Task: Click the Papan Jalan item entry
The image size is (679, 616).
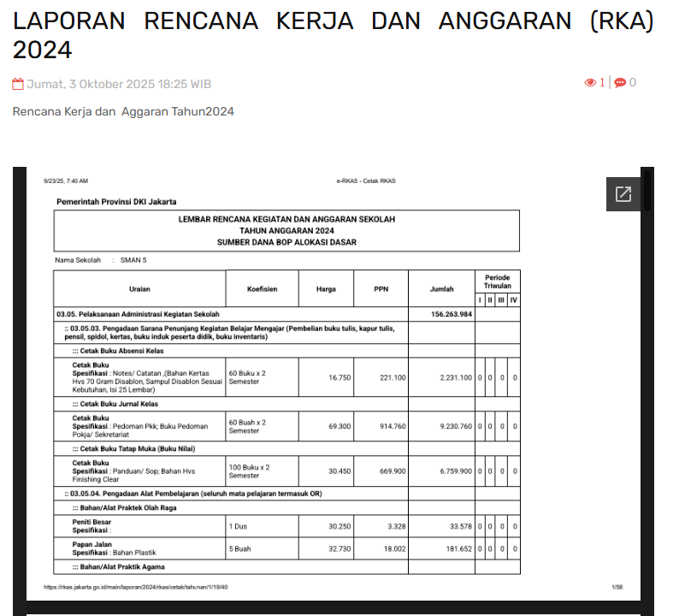Action: click(91, 544)
